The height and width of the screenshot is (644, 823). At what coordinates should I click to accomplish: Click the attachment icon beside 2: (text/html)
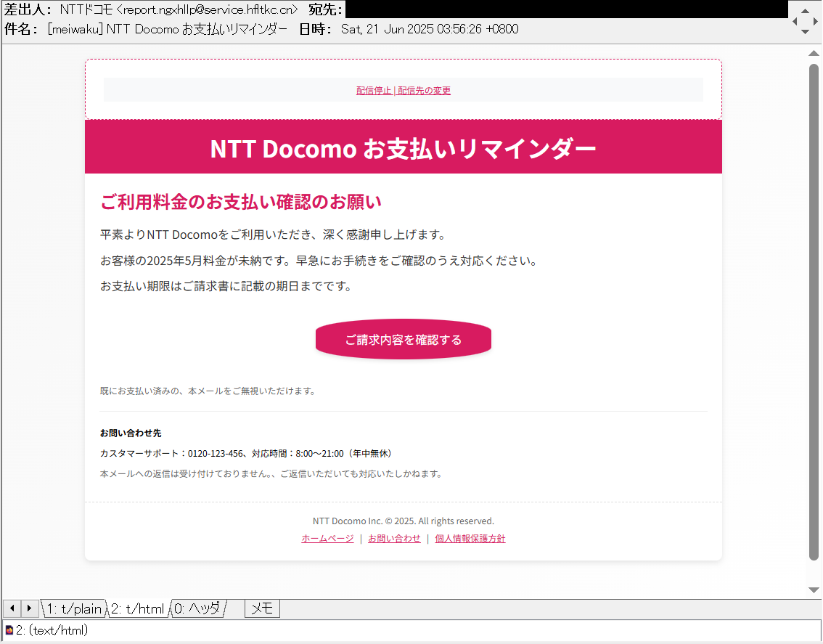click(x=9, y=629)
